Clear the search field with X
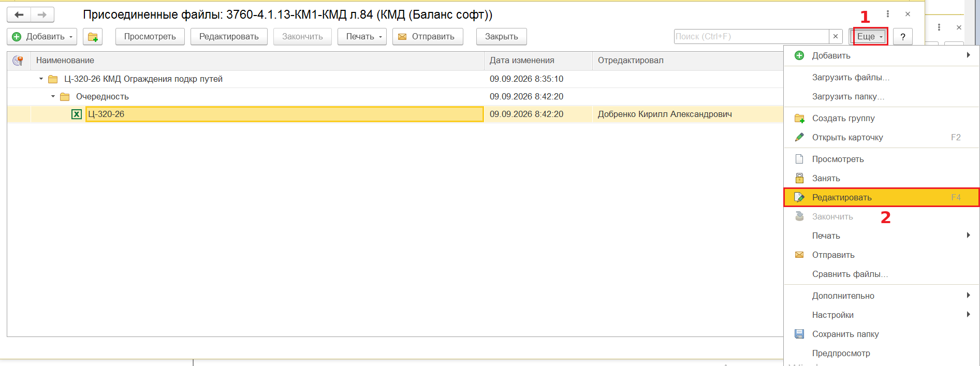 pos(835,37)
